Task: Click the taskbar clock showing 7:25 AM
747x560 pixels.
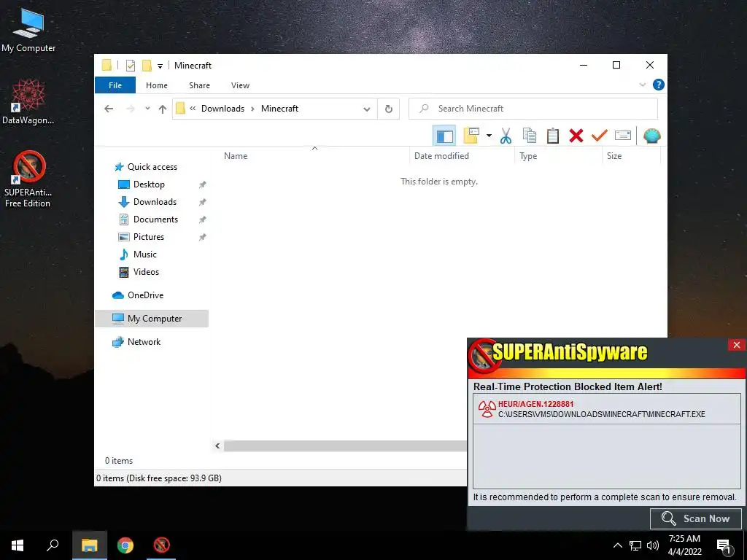Action: pyautogui.click(x=684, y=545)
